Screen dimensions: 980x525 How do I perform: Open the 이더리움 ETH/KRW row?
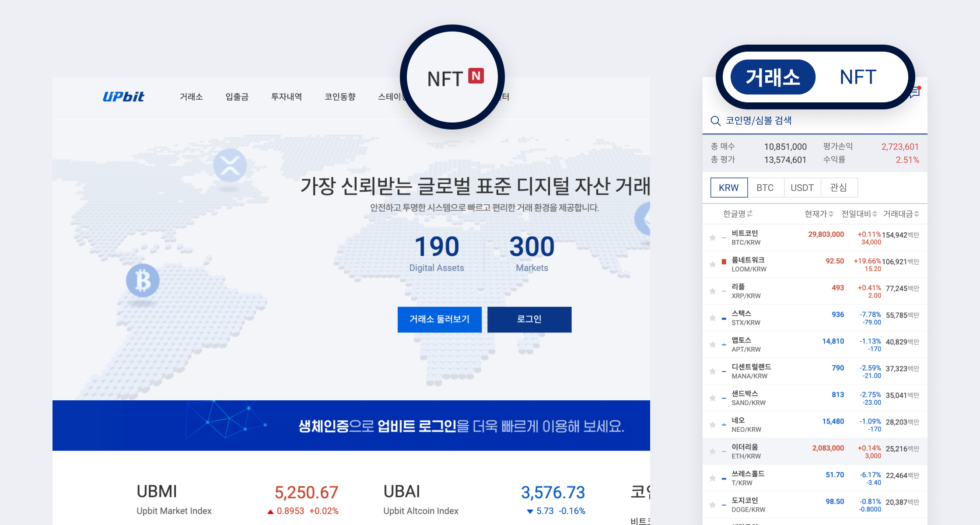click(815, 451)
